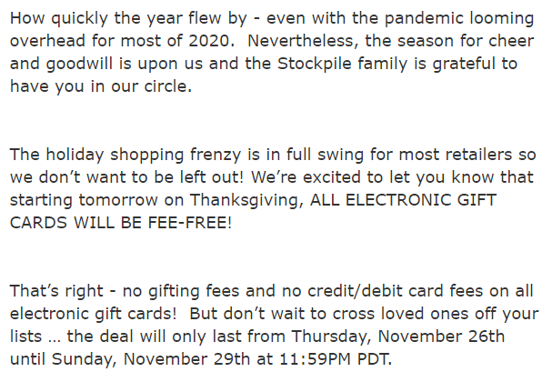Click the word "Thanksgiving"
Image resolution: width=552 pixels, height=392 pixels.
[246, 200]
